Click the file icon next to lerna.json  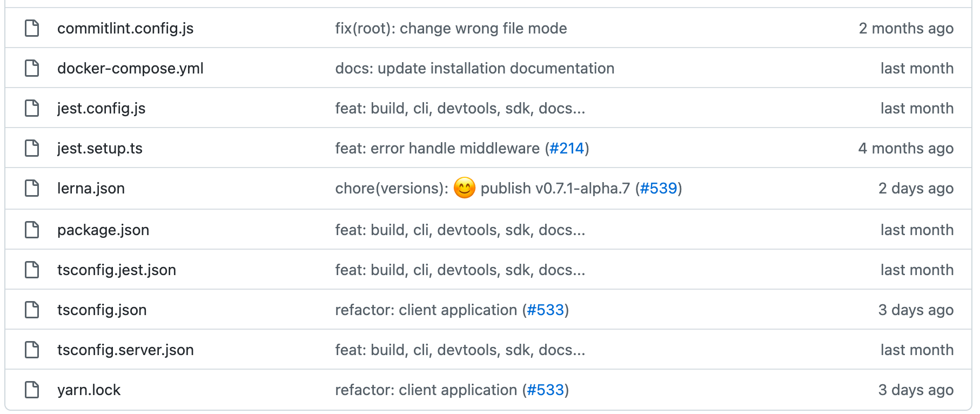31,188
